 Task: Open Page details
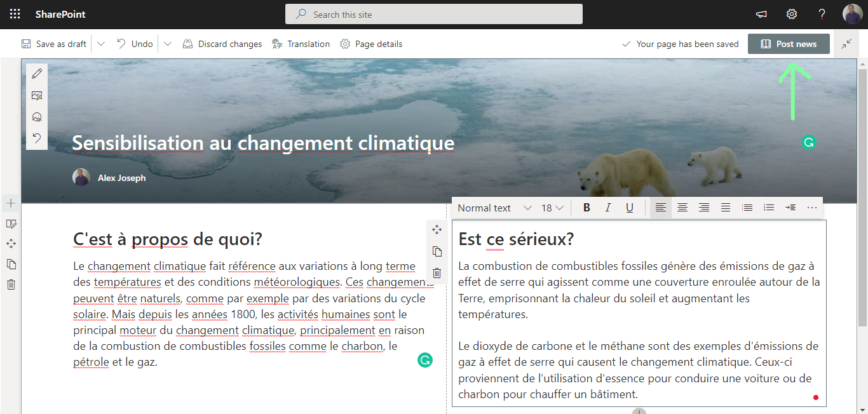(x=372, y=44)
